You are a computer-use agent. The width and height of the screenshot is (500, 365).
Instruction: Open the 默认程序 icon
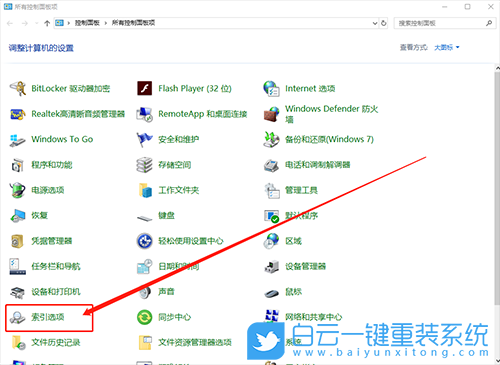click(x=271, y=216)
